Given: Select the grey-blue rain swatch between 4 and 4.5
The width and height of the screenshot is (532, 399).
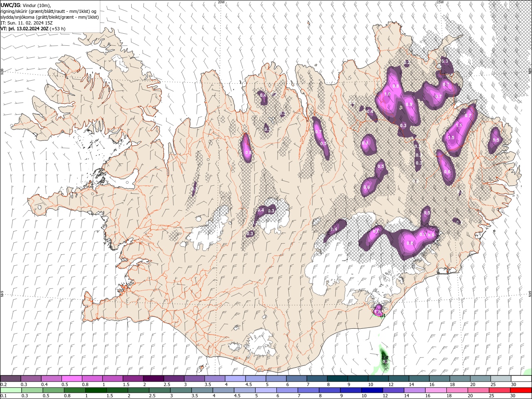Looking at the screenshot, I should 223,390.
